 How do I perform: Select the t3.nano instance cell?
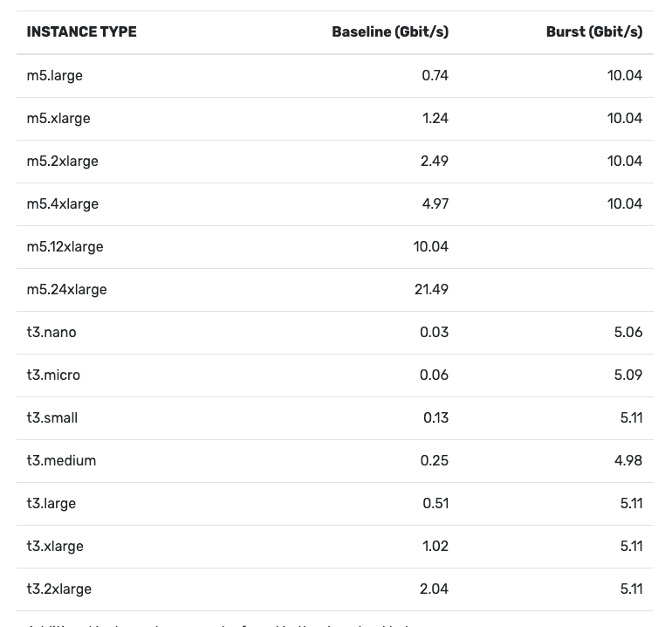(x=51, y=333)
